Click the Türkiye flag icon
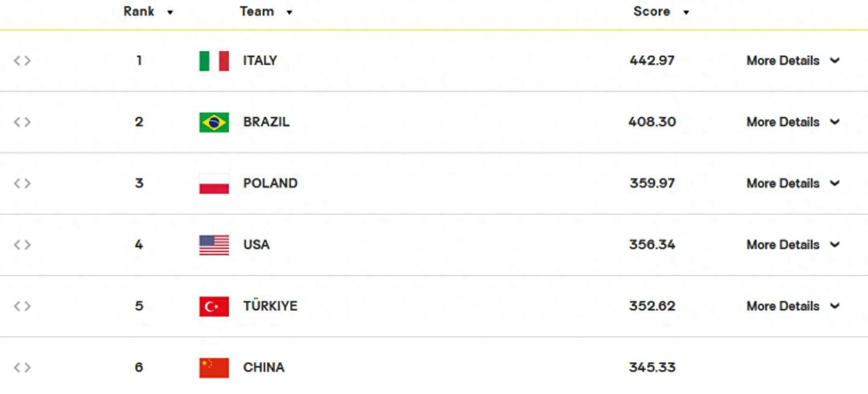Image resolution: width=868 pixels, height=394 pixels. coord(214,306)
